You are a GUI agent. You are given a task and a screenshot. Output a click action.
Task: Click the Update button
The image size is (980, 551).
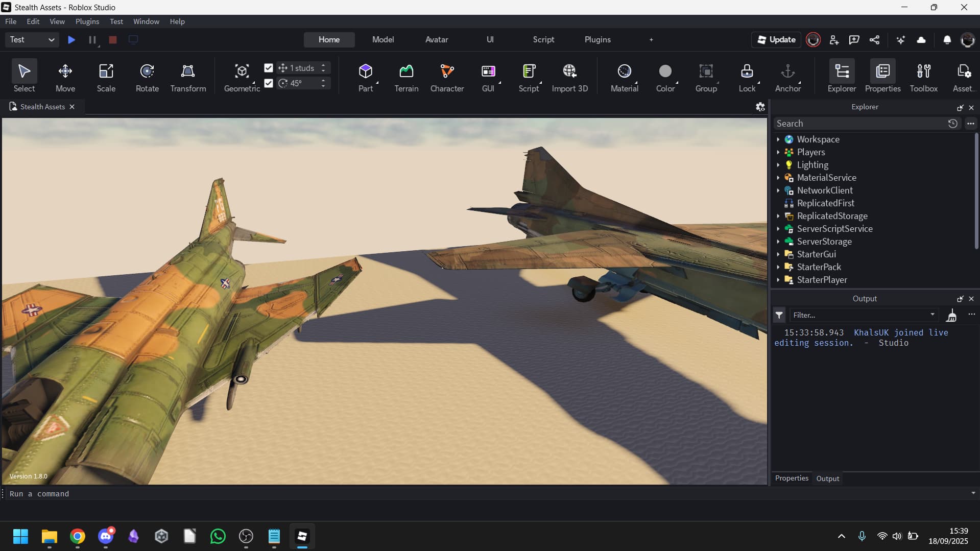pos(776,40)
